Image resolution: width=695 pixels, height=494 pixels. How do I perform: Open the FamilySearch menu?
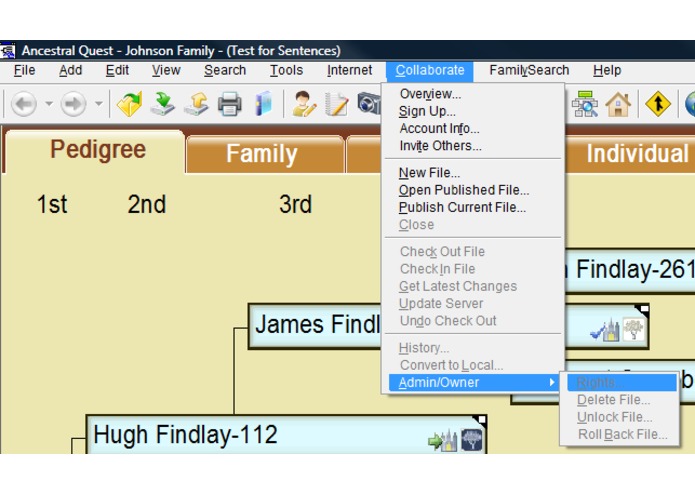point(529,70)
